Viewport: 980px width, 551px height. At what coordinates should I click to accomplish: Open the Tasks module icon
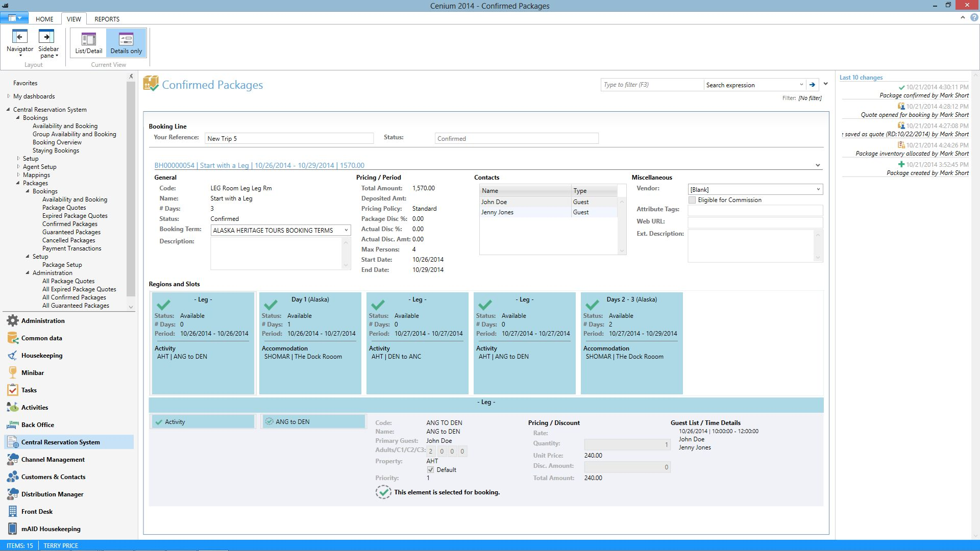[x=12, y=390]
